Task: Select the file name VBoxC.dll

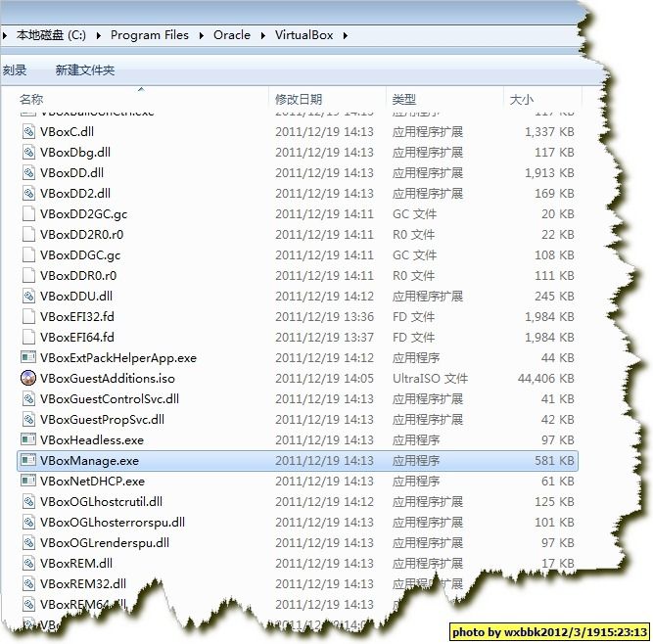Action: pyautogui.click(x=67, y=131)
